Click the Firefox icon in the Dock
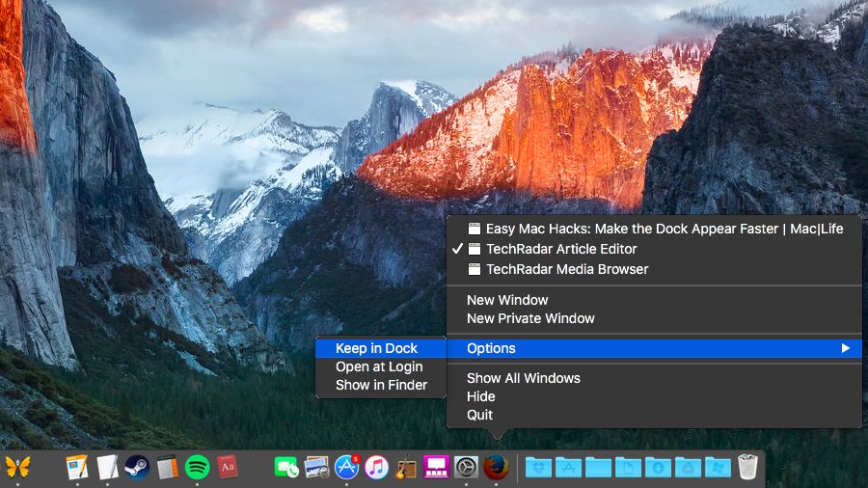868x488 pixels. (496, 468)
